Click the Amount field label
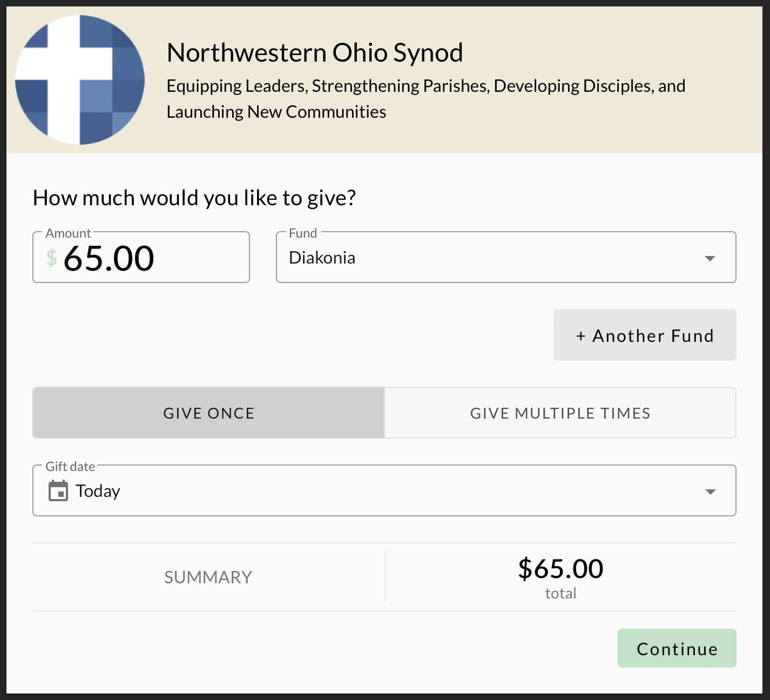This screenshot has width=770, height=700. (x=68, y=233)
